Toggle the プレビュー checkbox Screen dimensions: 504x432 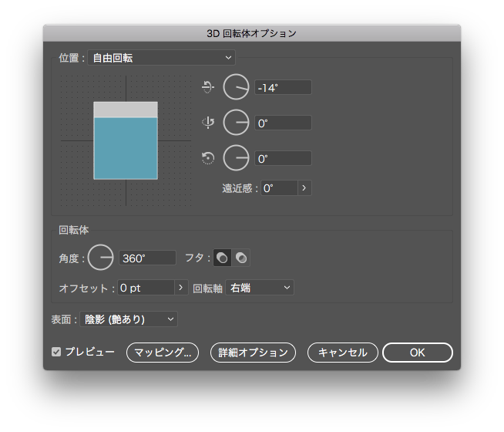[56, 352]
